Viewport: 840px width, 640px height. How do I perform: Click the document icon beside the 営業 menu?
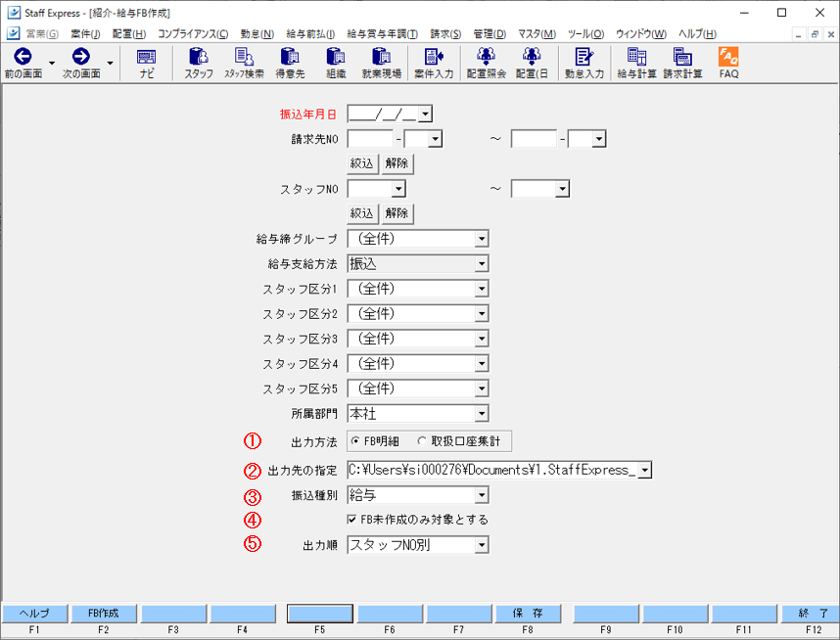14,33
